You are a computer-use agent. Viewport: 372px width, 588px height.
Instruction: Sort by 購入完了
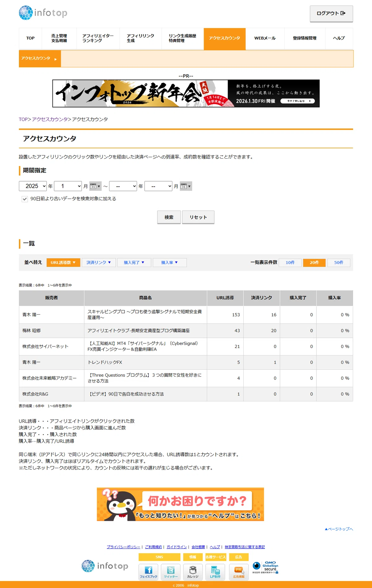coord(134,263)
